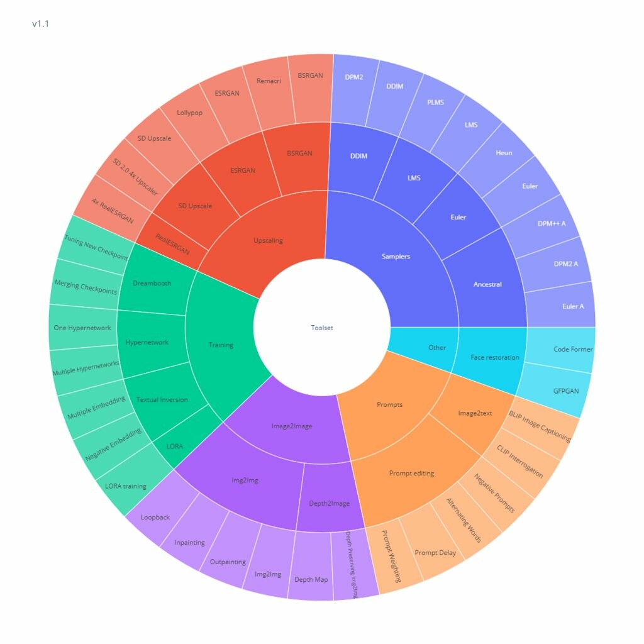Click the Depth2Image segment
This screenshot has width=644, height=644.
click(x=329, y=503)
